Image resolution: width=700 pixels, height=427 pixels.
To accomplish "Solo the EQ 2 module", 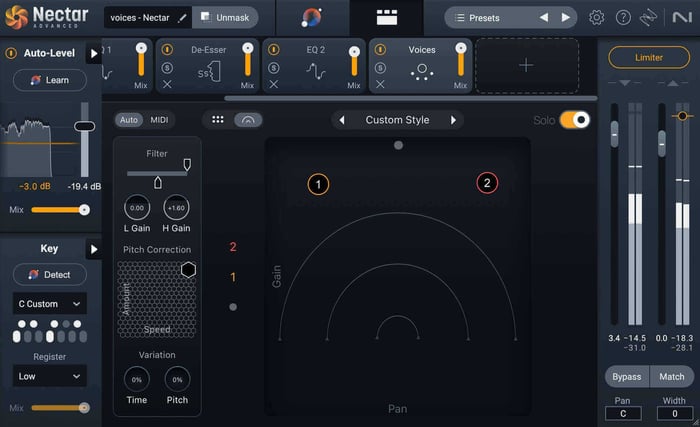I will tap(274, 68).
